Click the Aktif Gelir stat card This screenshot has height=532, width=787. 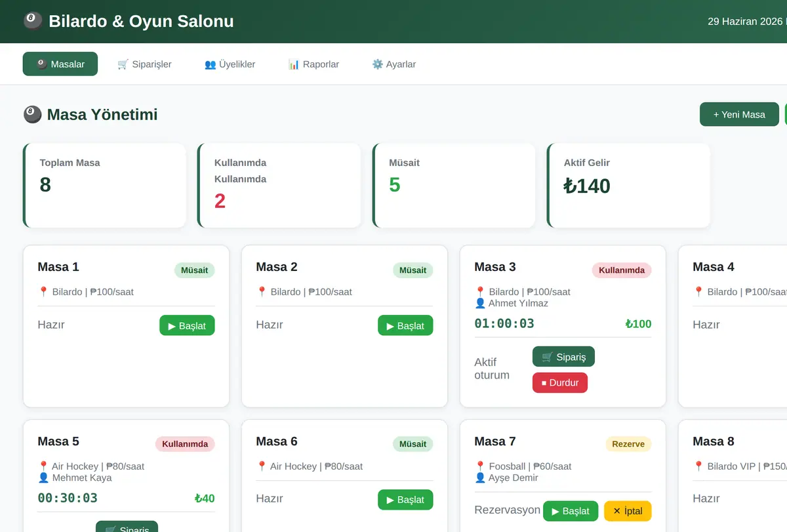point(629,186)
